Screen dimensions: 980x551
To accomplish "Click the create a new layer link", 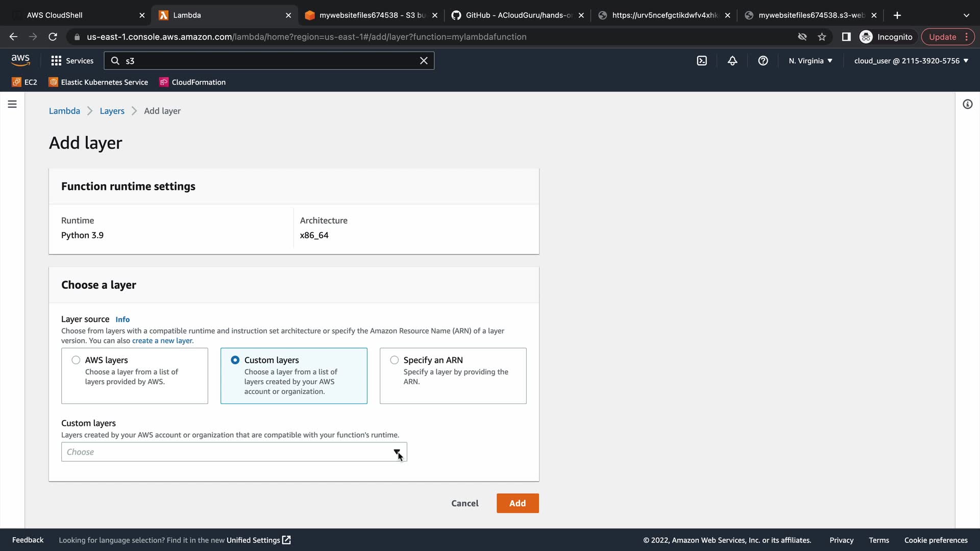I will [x=162, y=341].
